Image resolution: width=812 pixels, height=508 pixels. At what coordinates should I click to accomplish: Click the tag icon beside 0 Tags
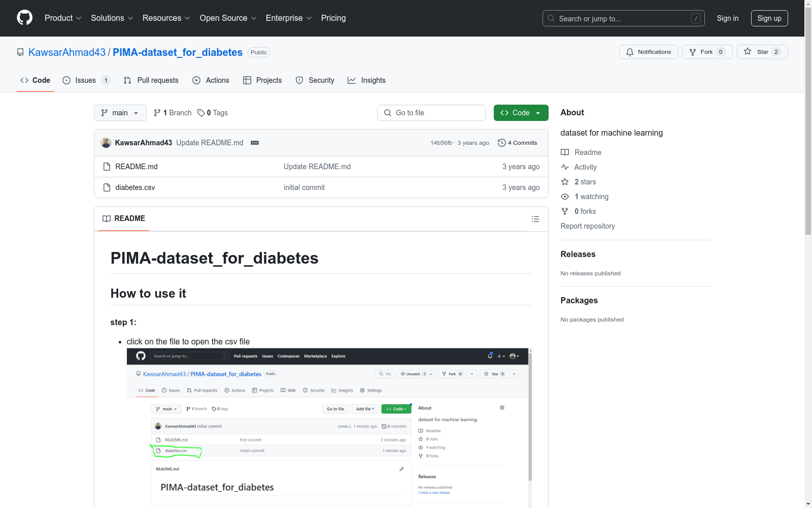(201, 113)
